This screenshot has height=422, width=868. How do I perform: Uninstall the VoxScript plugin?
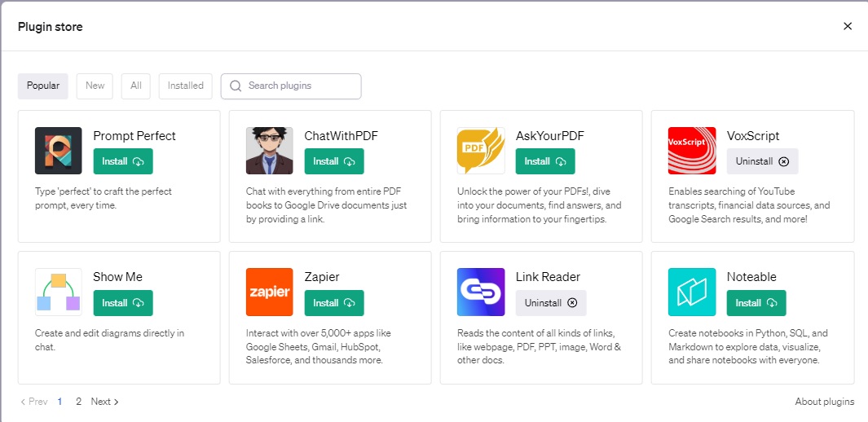(x=762, y=161)
